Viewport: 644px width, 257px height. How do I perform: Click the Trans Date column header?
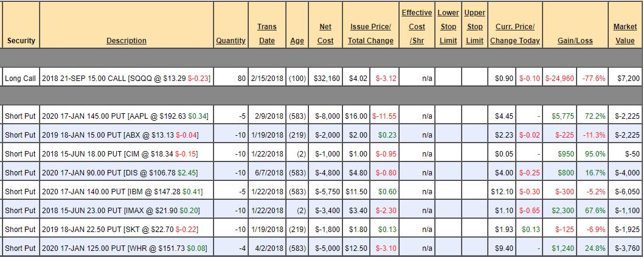pos(266,34)
